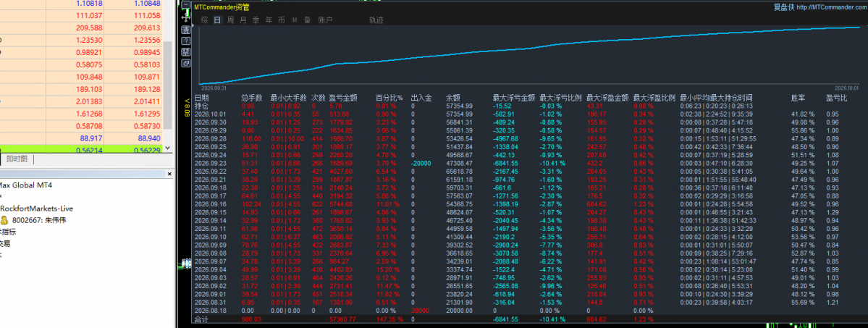Switch to the 账户 account tab
Image resolution: width=868 pixels, height=328 pixels.
coord(326,20)
